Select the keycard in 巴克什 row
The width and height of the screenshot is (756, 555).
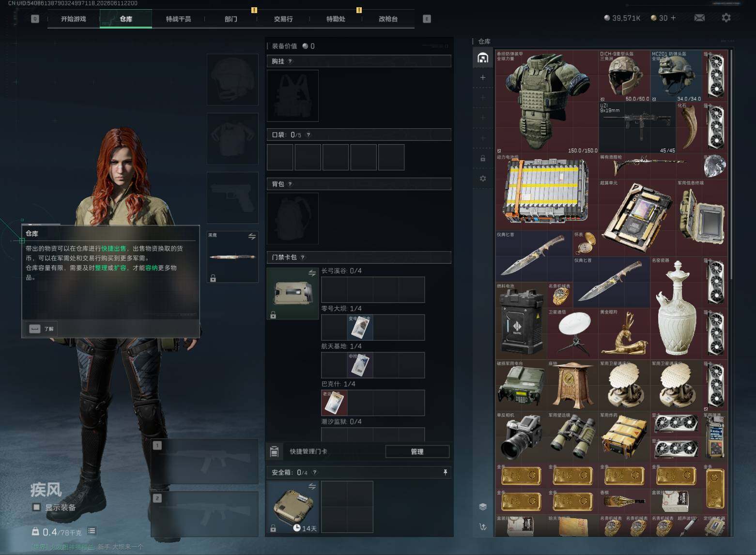point(334,403)
